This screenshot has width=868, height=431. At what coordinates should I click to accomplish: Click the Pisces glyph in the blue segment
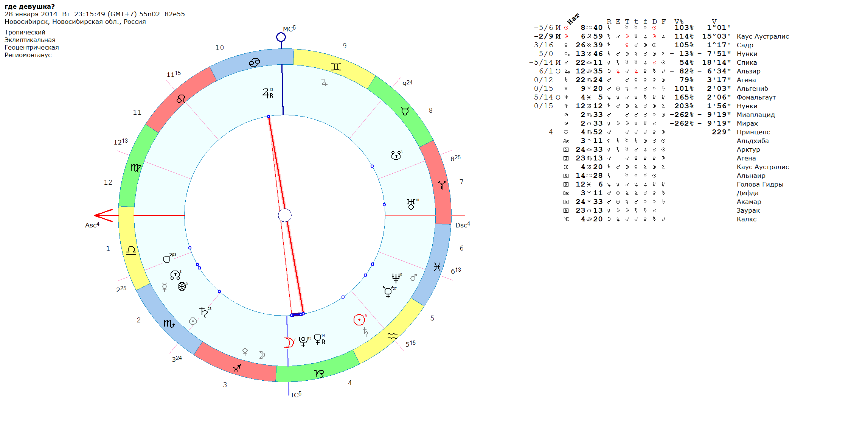(x=437, y=267)
